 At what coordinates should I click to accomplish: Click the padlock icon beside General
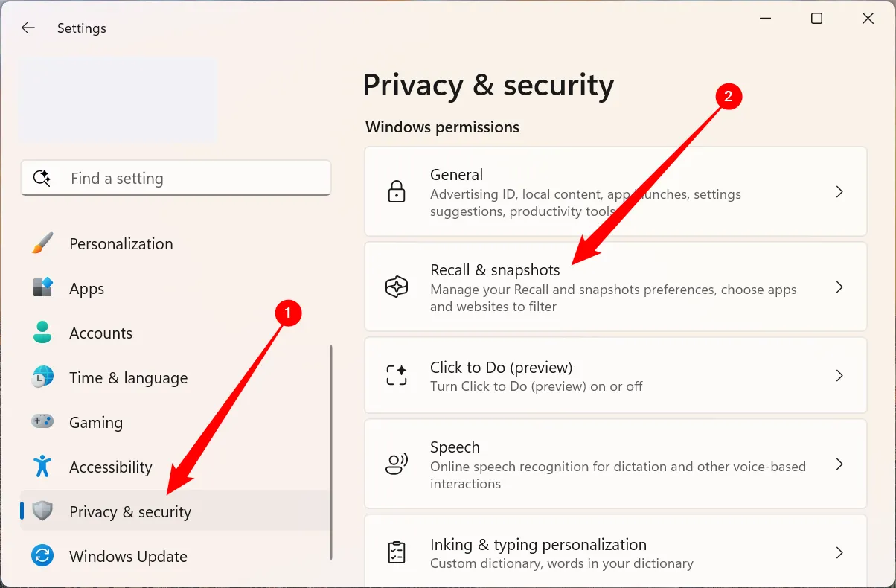click(397, 191)
